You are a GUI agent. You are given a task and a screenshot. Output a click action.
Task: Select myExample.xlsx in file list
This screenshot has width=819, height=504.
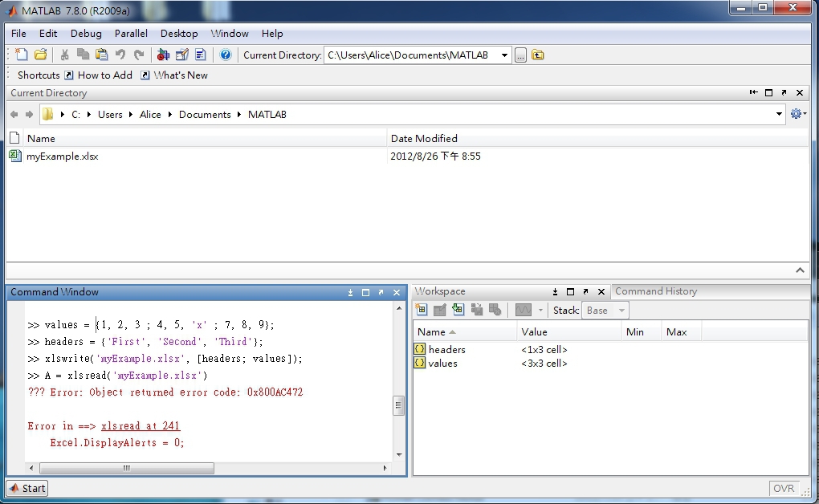[62, 156]
